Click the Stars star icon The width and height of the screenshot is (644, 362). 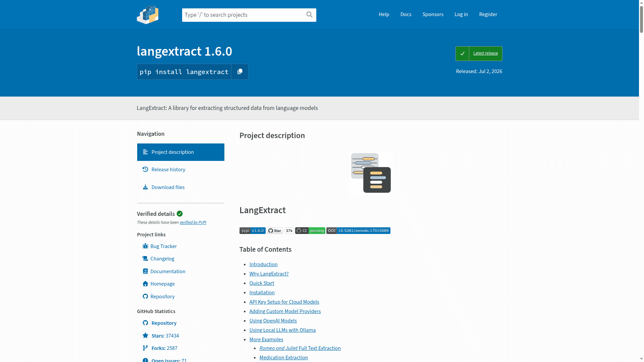pos(145,336)
